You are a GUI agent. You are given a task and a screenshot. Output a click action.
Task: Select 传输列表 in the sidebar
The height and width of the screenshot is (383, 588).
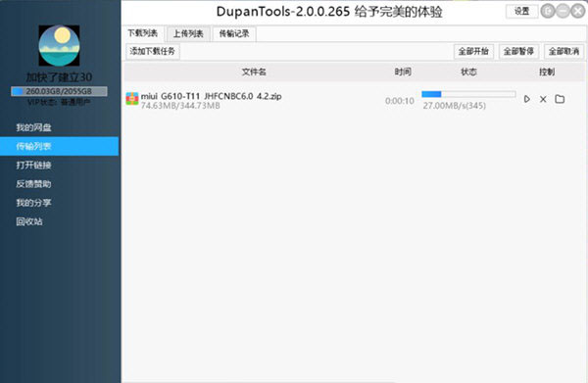pyautogui.click(x=59, y=146)
